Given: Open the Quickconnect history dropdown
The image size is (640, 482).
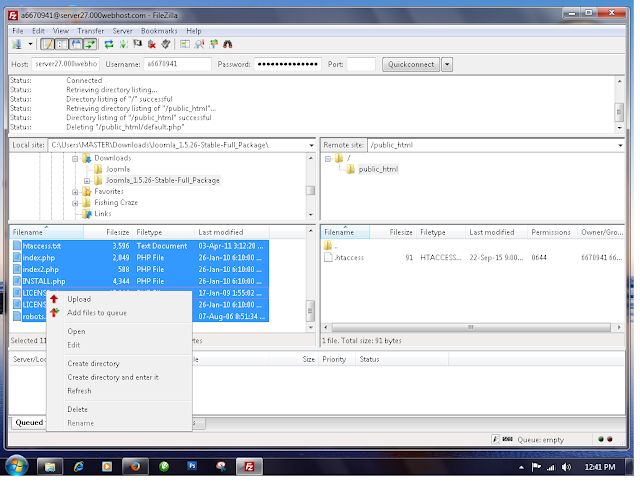Looking at the screenshot, I should coord(447,64).
